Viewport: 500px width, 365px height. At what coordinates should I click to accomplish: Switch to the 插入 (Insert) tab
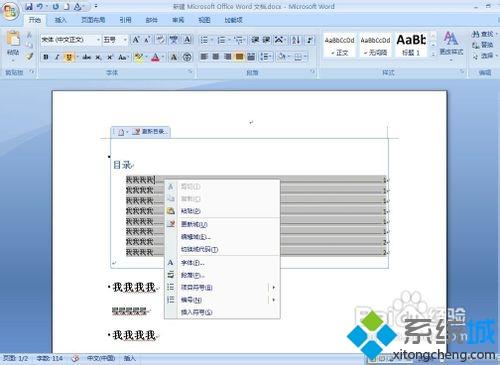click(60, 20)
